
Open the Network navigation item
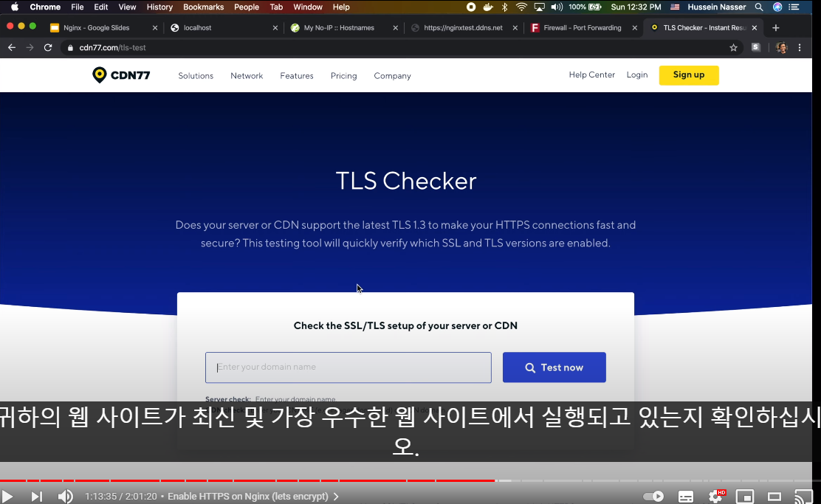247,76
